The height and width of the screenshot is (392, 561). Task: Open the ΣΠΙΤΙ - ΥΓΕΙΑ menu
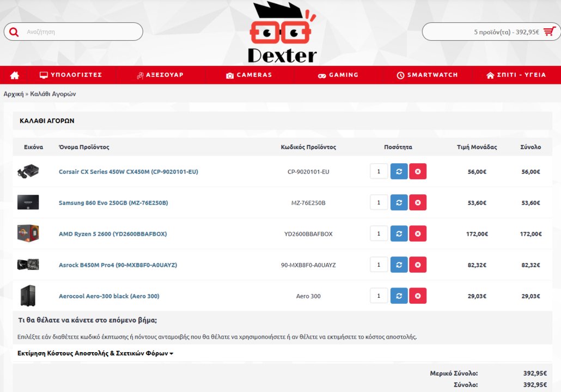(x=516, y=75)
